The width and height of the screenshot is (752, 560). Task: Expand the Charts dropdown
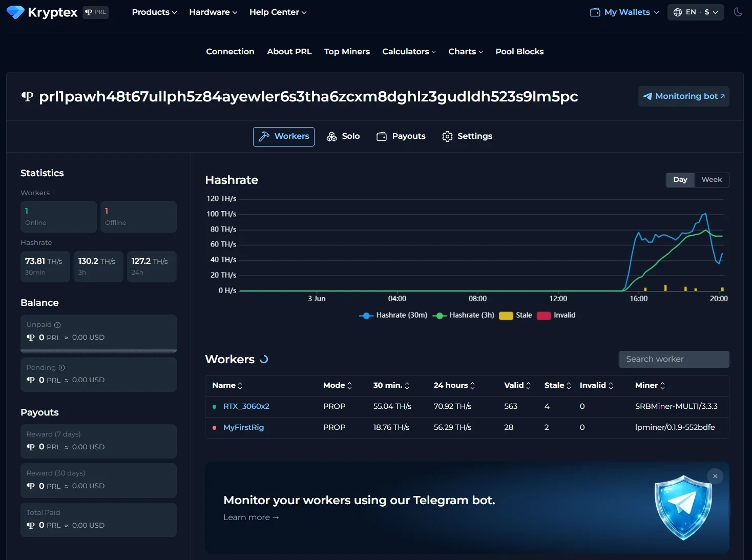(x=466, y=52)
